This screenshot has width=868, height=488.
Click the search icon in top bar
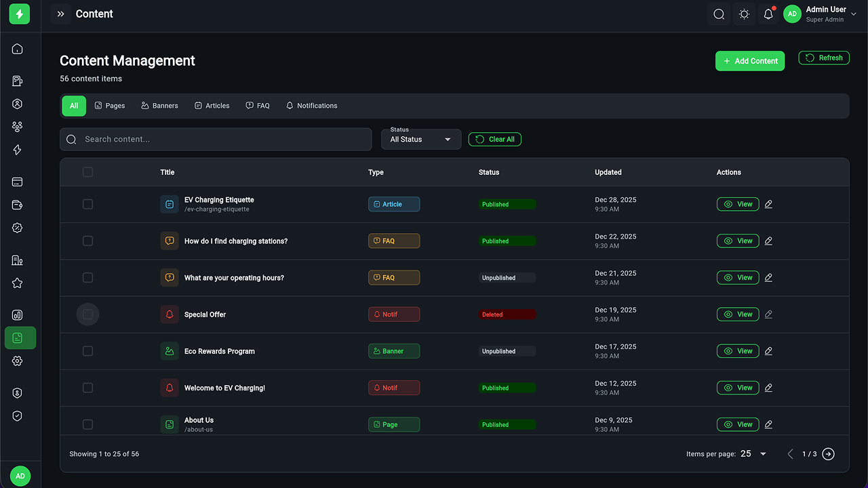tap(719, 14)
